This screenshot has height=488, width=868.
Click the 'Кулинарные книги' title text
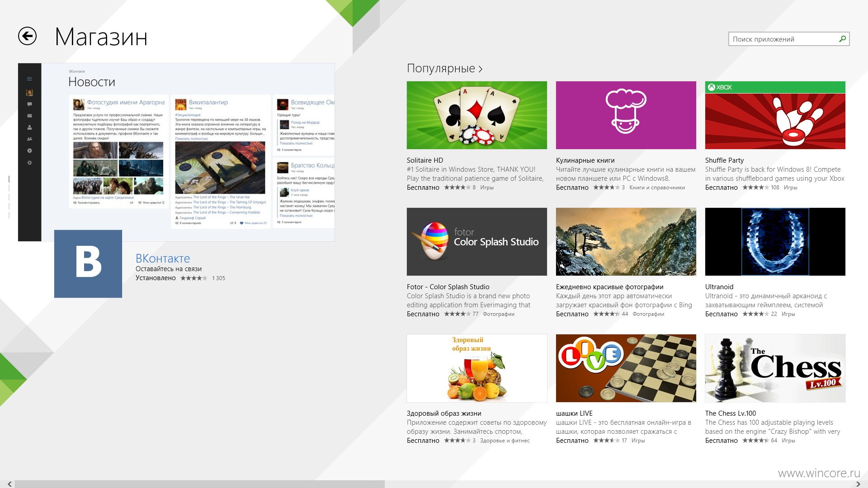(x=585, y=160)
